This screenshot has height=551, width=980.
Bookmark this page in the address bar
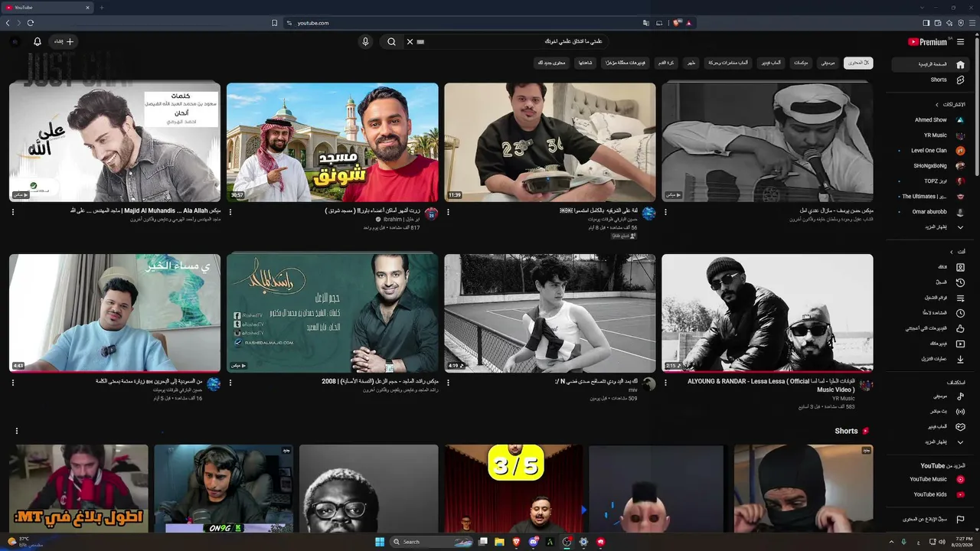pos(274,23)
